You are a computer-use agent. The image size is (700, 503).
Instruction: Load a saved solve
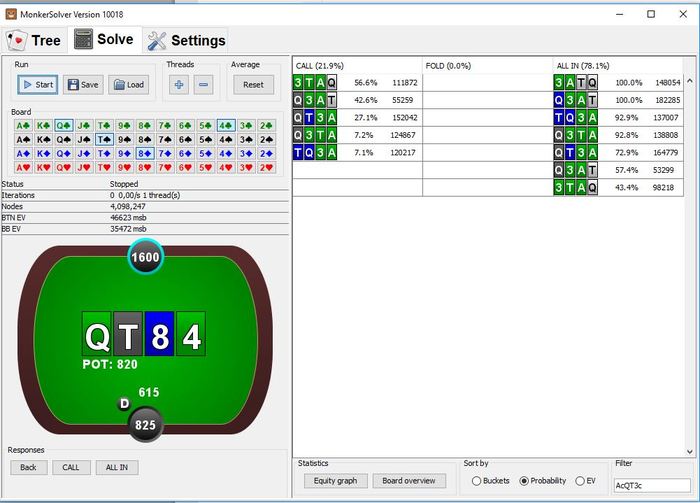click(129, 84)
